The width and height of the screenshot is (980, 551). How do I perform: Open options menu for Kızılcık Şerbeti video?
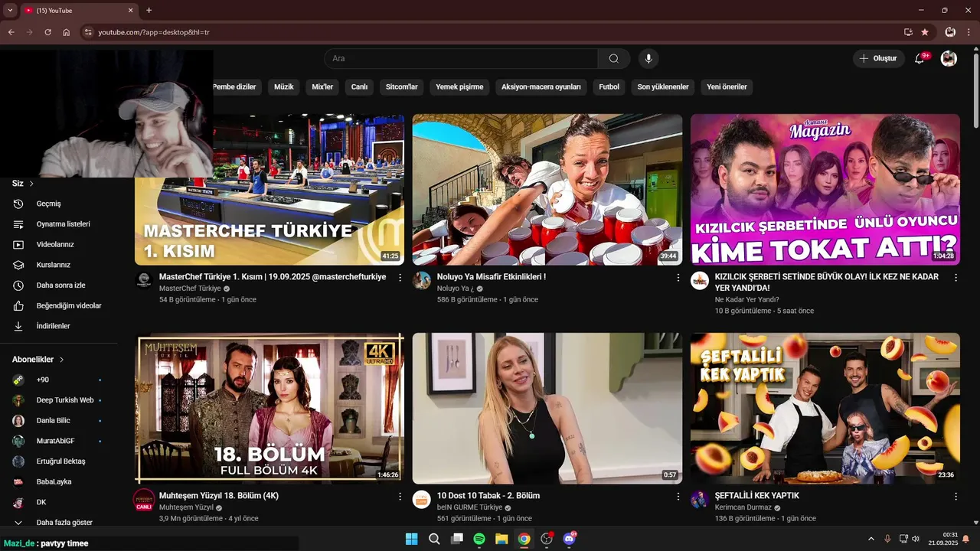pyautogui.click(x=955, y=278)
